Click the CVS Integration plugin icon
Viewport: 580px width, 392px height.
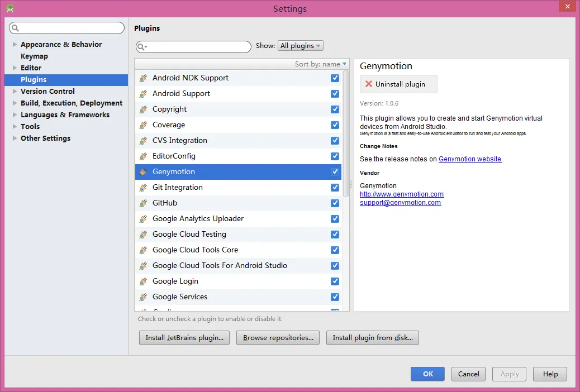click(143, 141)
